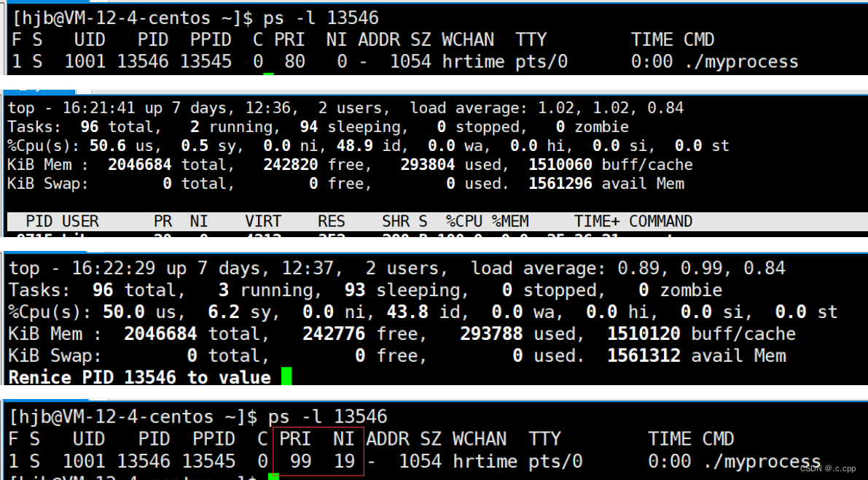The width and height of the screenshot is (868, 480).
Task: Select the 43.8 id CPU value
Action: point(423,311)
